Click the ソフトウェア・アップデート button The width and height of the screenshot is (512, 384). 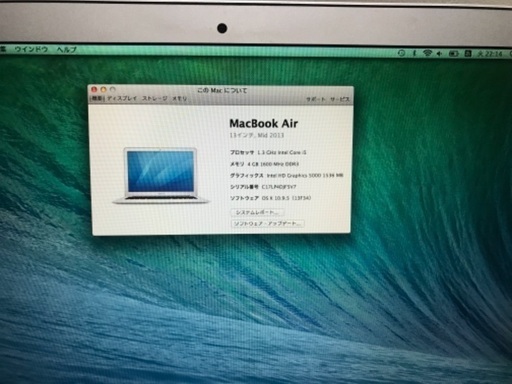coord(267,224)
